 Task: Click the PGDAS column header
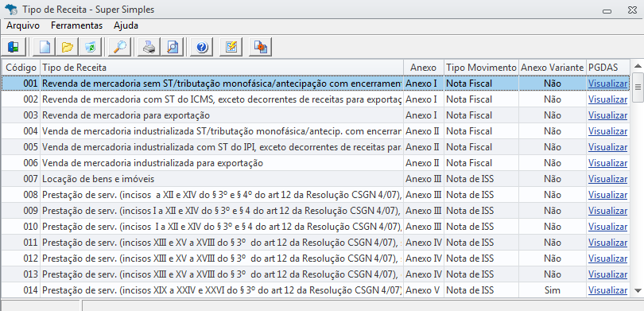pos(607,68)
